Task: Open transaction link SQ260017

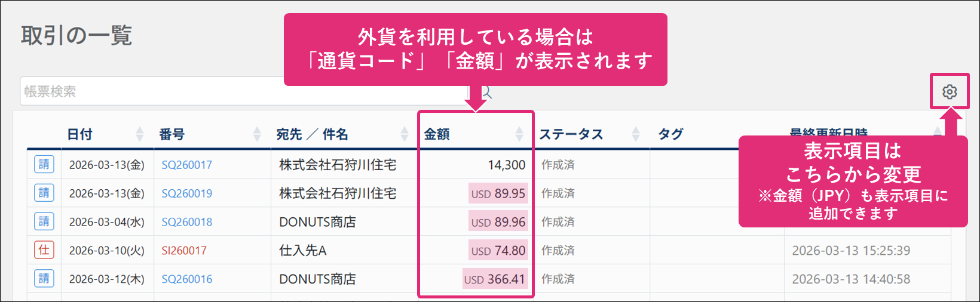Action: [186, 165]
